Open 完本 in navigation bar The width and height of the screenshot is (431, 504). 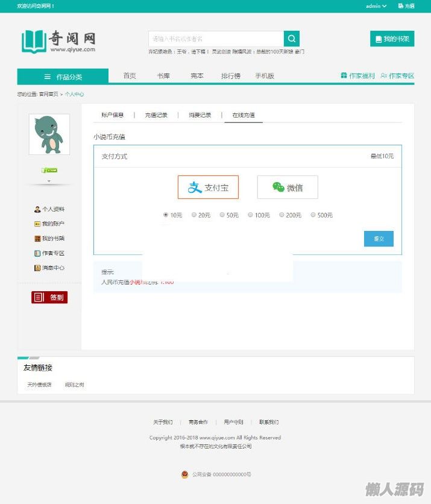point(197,76)
